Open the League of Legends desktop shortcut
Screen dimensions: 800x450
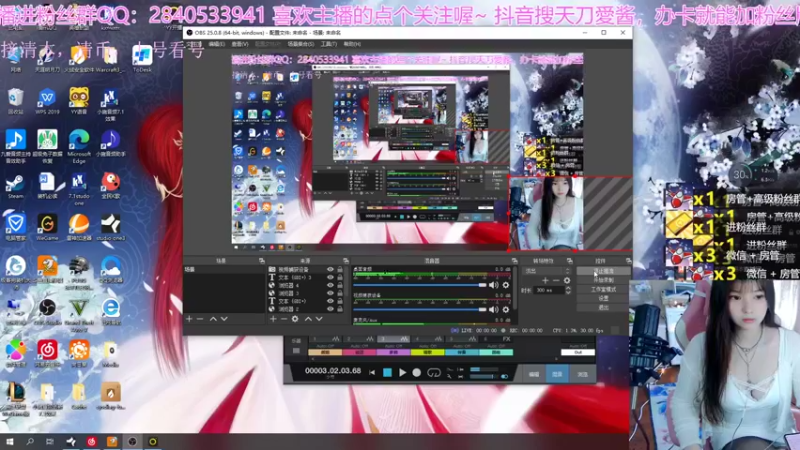(x=15, y=398)
